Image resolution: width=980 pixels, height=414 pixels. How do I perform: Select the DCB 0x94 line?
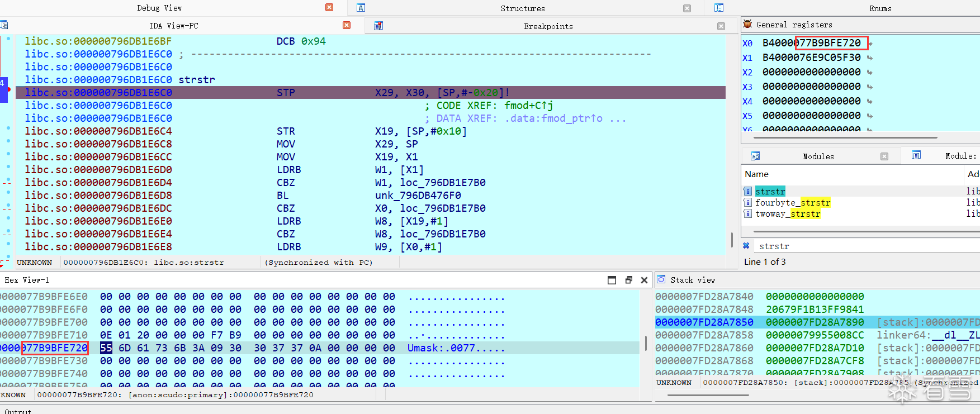coord(301,41)
